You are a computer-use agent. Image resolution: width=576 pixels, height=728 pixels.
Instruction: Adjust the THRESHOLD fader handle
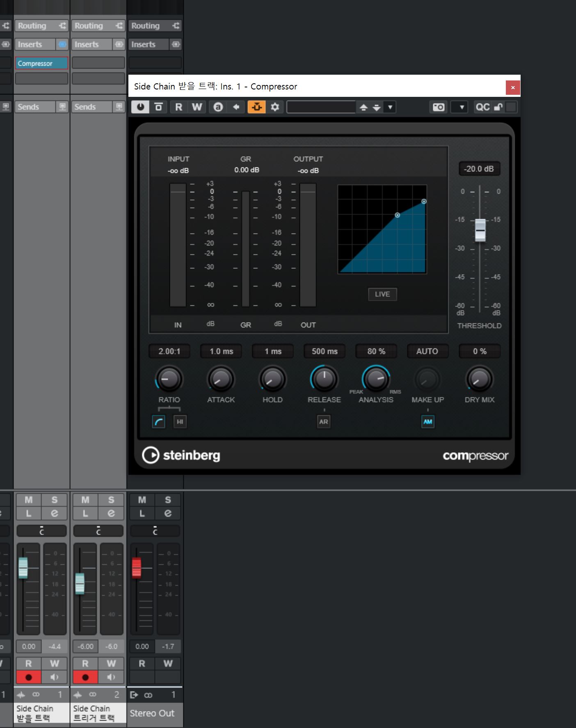tap(480, 230)
